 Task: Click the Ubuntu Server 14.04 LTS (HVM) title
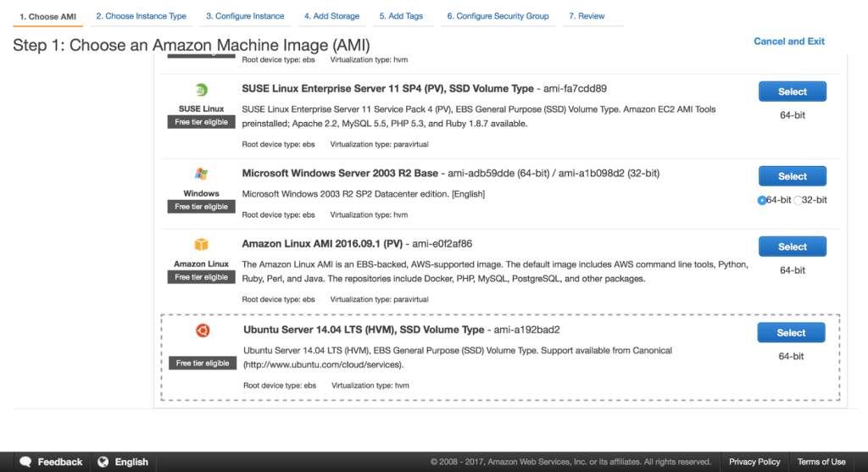[364, 330]
